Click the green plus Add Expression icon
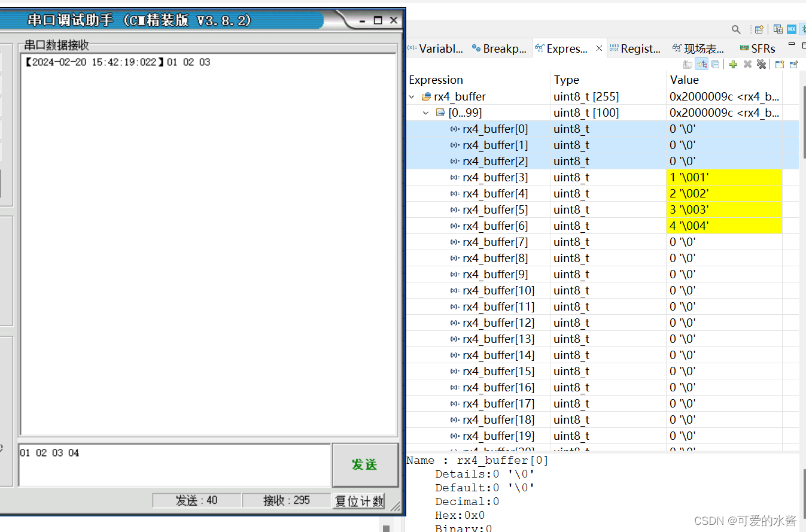Screen dimensions: 806x532 tap(733, 64)
